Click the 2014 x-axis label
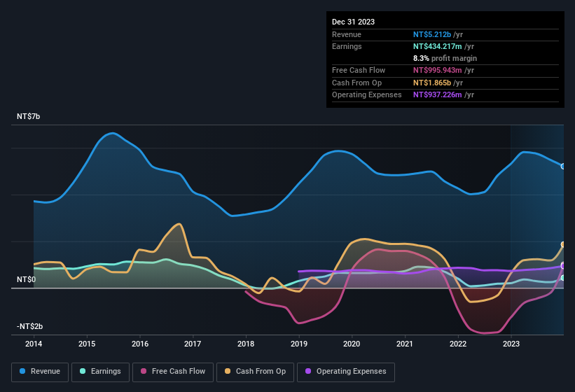 (x=34, y=344)
